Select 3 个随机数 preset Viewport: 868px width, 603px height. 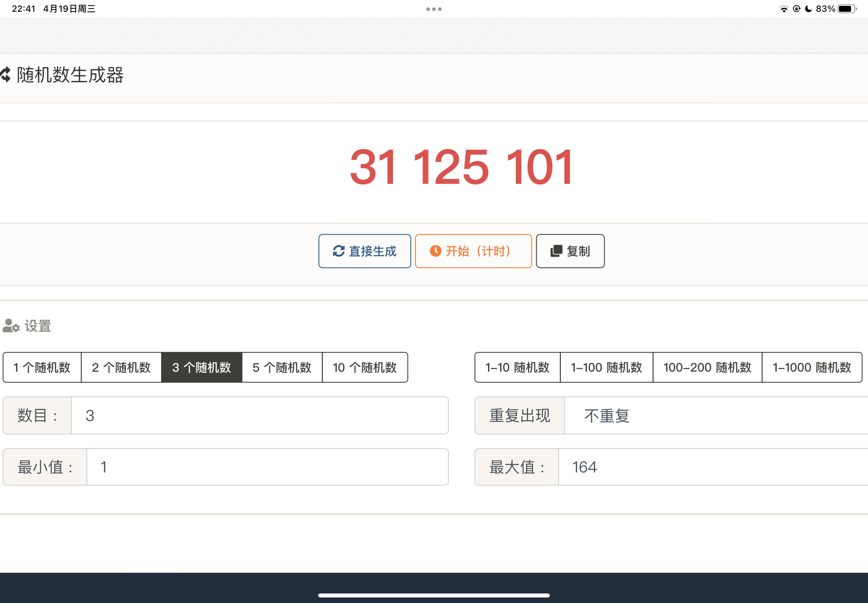(x=202, y=367)
